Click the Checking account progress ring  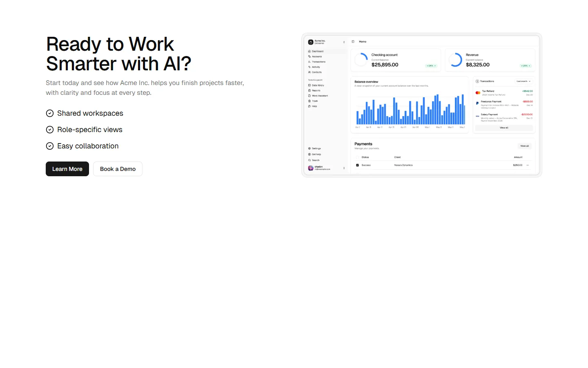click(x=361, y=60)
